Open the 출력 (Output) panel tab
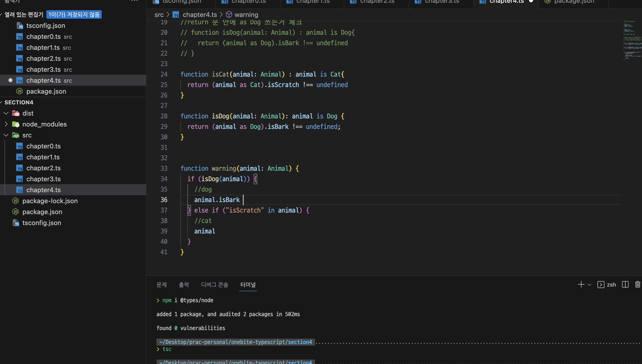This screenshot has width=642, height=364. coord(184,285)
